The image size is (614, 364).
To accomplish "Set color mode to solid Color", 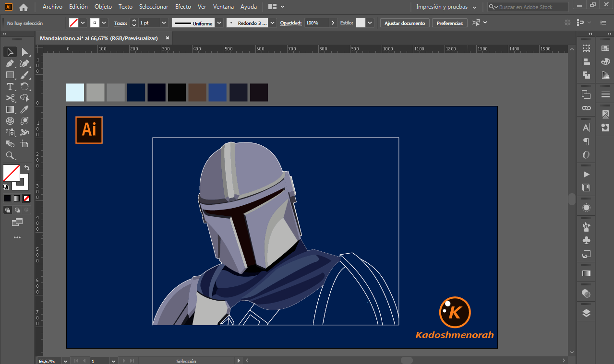I will pos(7,198).
